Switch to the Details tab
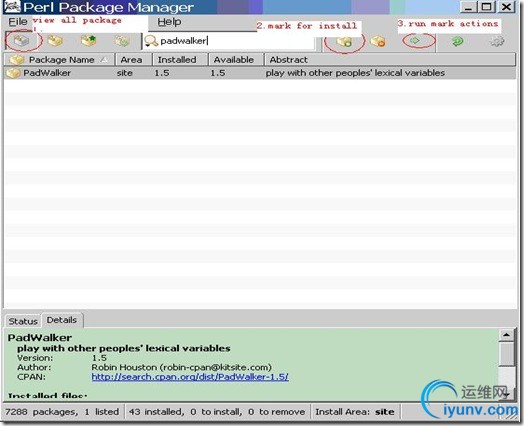This screenshot has width=524, height=426. pyautogui.click(x=62, y=320)
